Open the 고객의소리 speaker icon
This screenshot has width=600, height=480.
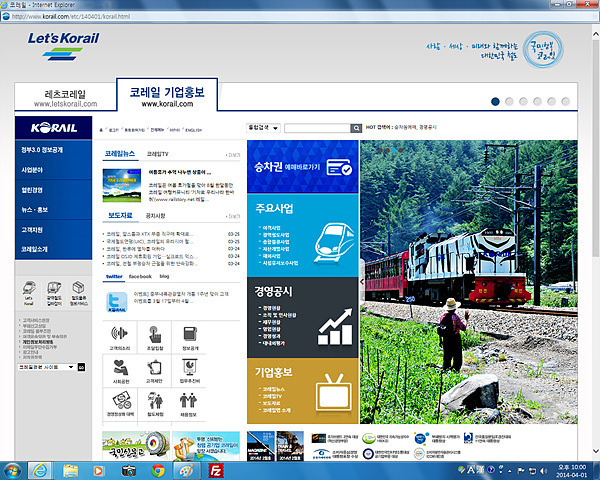pos(119,334)
